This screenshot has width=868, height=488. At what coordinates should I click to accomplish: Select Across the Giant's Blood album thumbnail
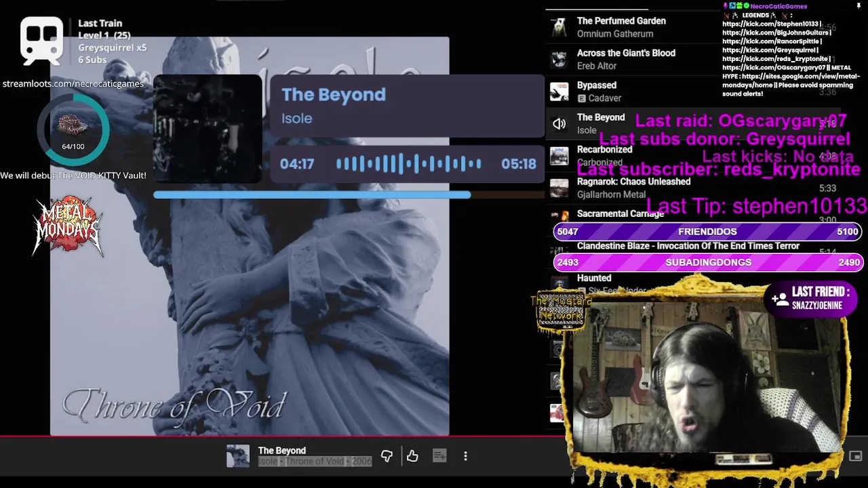[x=559, y=59]
